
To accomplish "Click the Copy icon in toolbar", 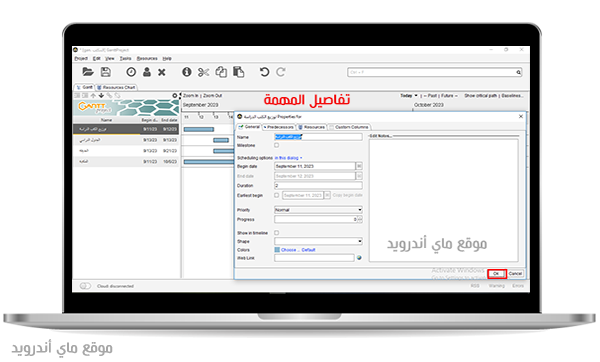I will pyautogui.click(x=221, y=72).
